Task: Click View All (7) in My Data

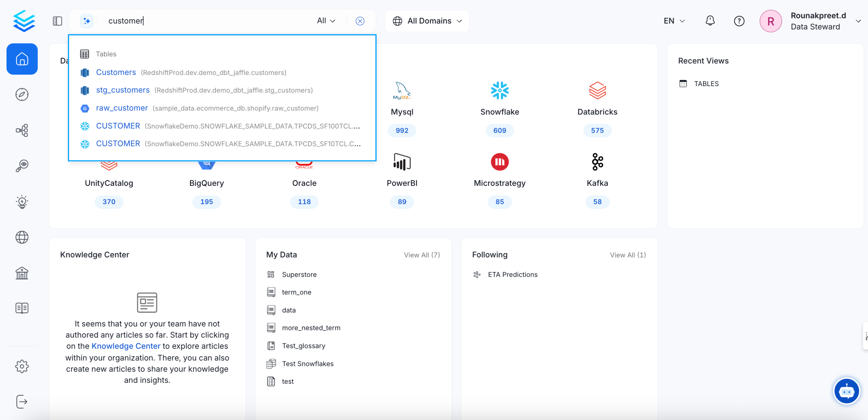Action: click(x=421, y=255)
